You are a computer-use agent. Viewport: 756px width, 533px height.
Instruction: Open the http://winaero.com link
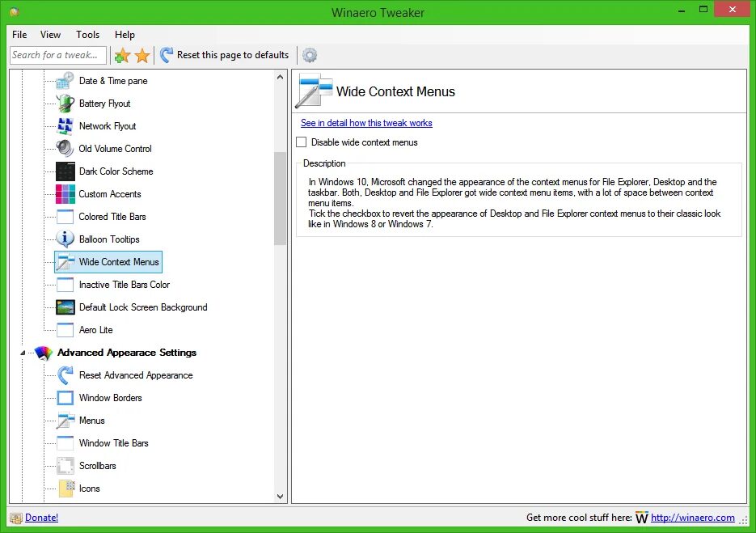pyautogui.click(x=693, y=518)
